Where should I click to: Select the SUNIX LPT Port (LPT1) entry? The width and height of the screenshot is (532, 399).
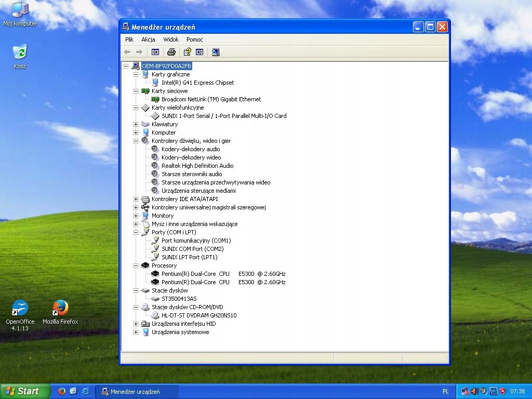pyautogui.click(x=189, y=257)
